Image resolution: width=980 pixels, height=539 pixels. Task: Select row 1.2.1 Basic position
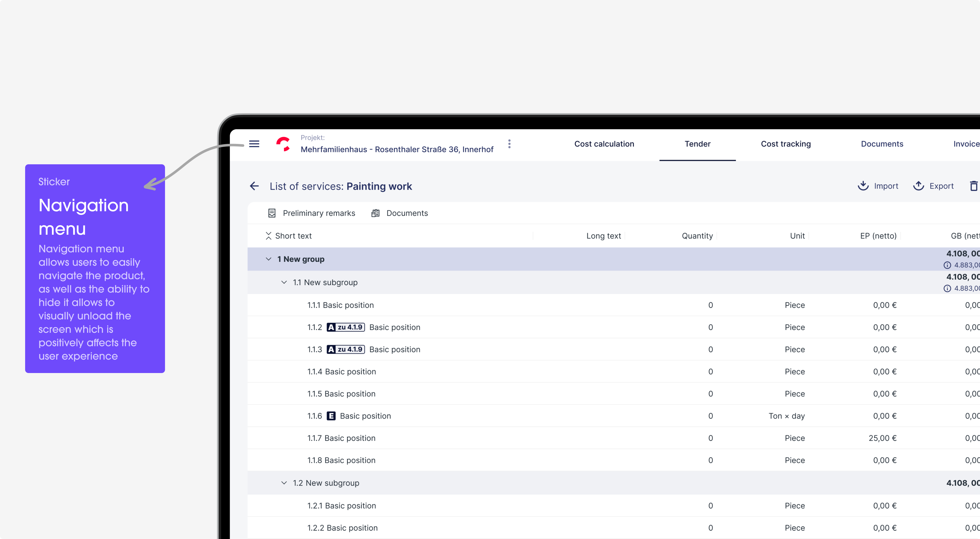click(614, 505)
